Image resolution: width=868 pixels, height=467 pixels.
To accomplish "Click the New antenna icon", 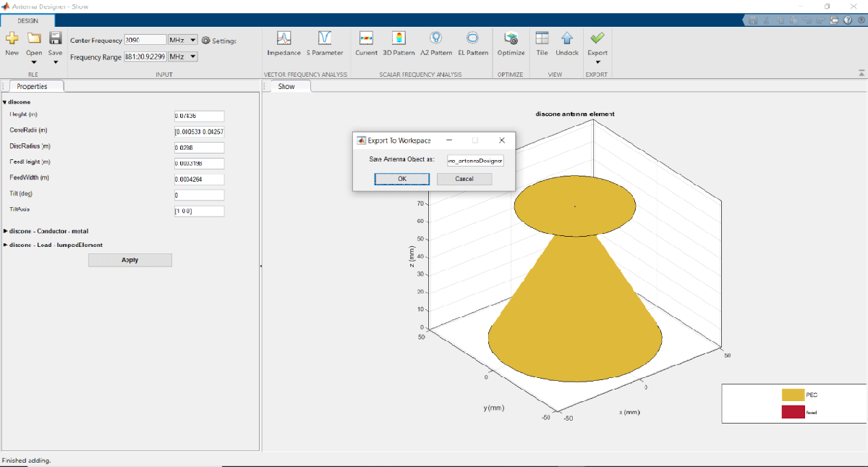I will (x=12, y=39).
